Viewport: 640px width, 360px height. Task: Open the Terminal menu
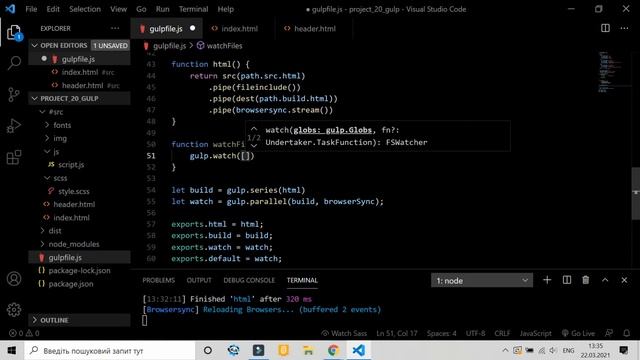point(193,9)
